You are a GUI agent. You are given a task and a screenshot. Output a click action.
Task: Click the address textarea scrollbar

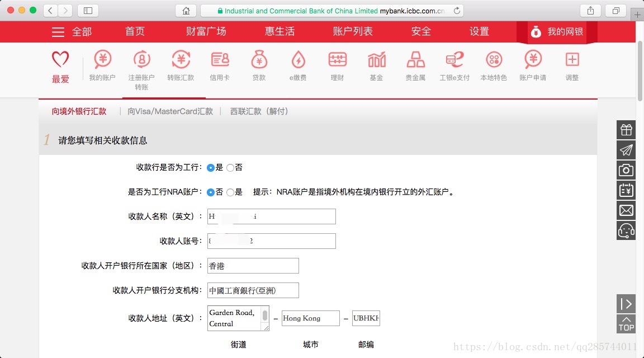click(x=265, y=315)
